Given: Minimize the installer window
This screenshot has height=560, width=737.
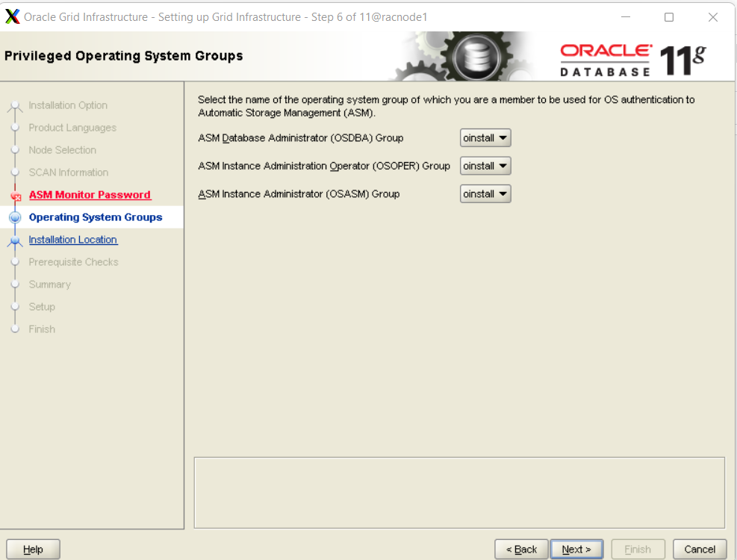Looking at the screenshot, I should pyautogui.click(x=626, y=17).
